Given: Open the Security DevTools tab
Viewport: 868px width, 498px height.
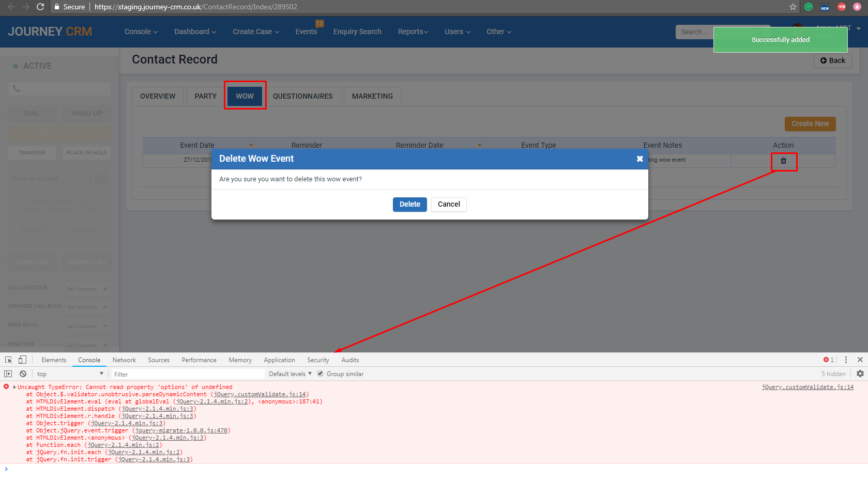Looking at the screenshot, I should pos(318,360).
